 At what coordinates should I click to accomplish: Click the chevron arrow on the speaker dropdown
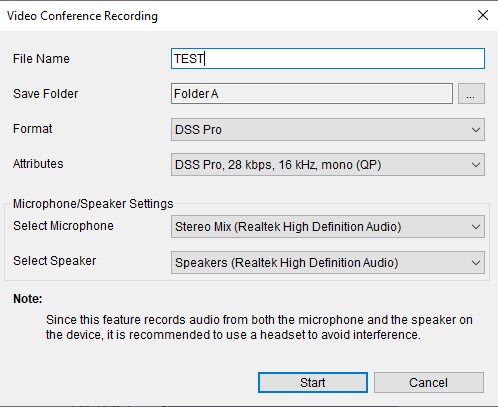click(x=476, y=263)
